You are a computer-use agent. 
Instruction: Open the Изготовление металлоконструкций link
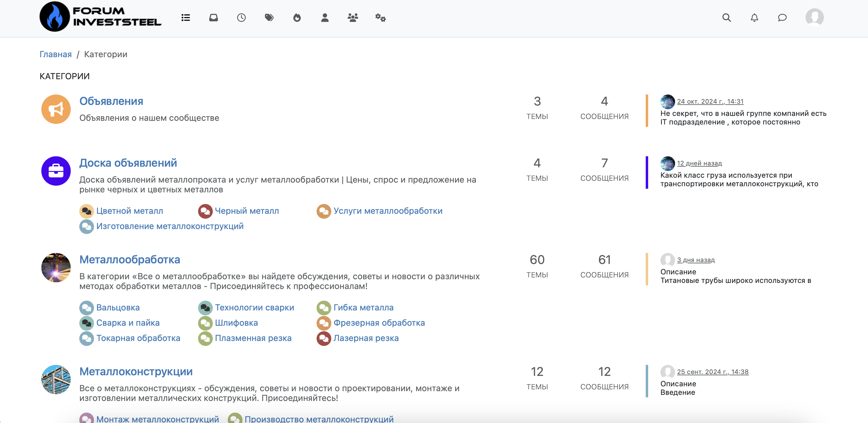point(170,226)
